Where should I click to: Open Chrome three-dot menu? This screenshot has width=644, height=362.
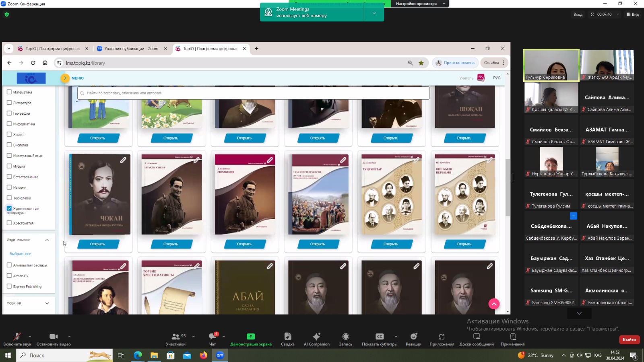[503, 63]
